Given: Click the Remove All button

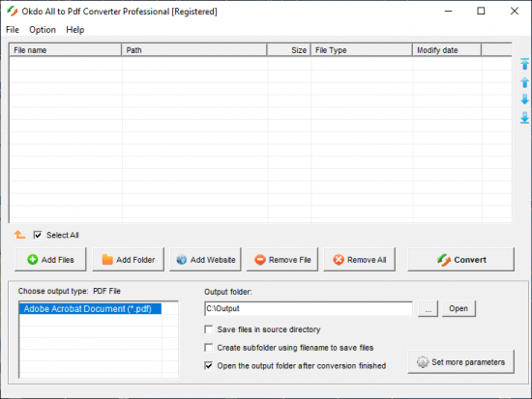Looking at the screenshot, I should click(360, 260).
